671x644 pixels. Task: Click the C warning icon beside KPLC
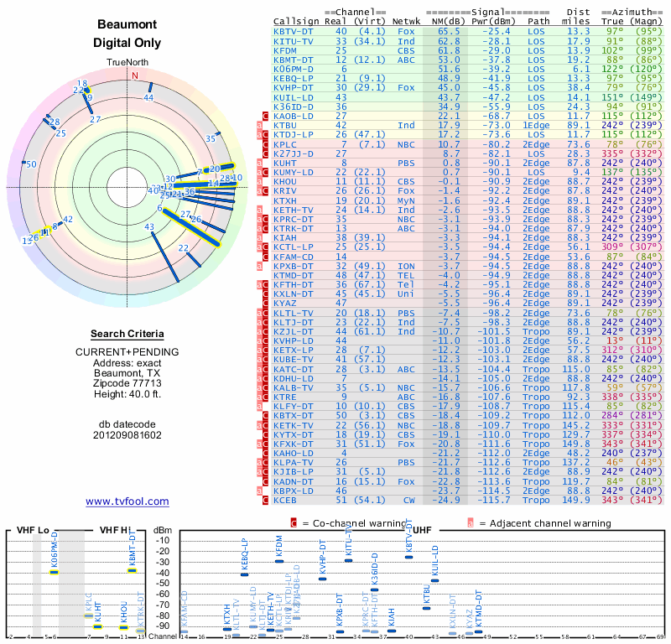click(x=265, y=144)
